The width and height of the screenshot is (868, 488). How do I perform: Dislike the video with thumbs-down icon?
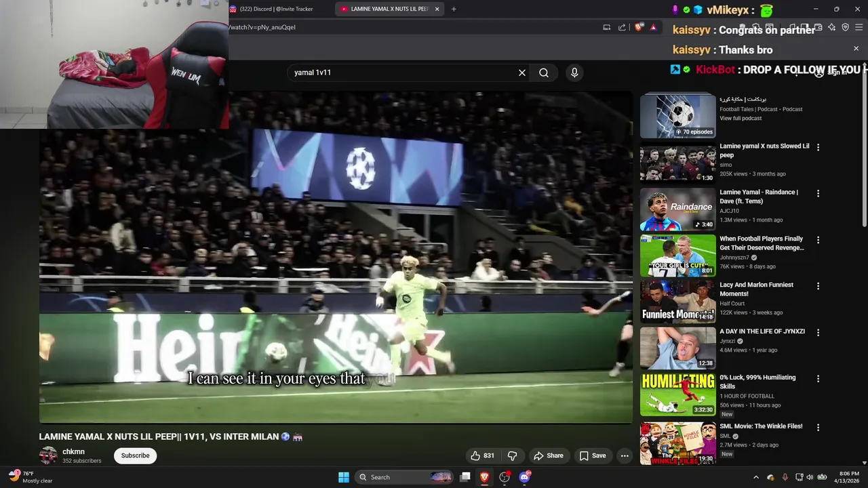click(x=513, y=455)
